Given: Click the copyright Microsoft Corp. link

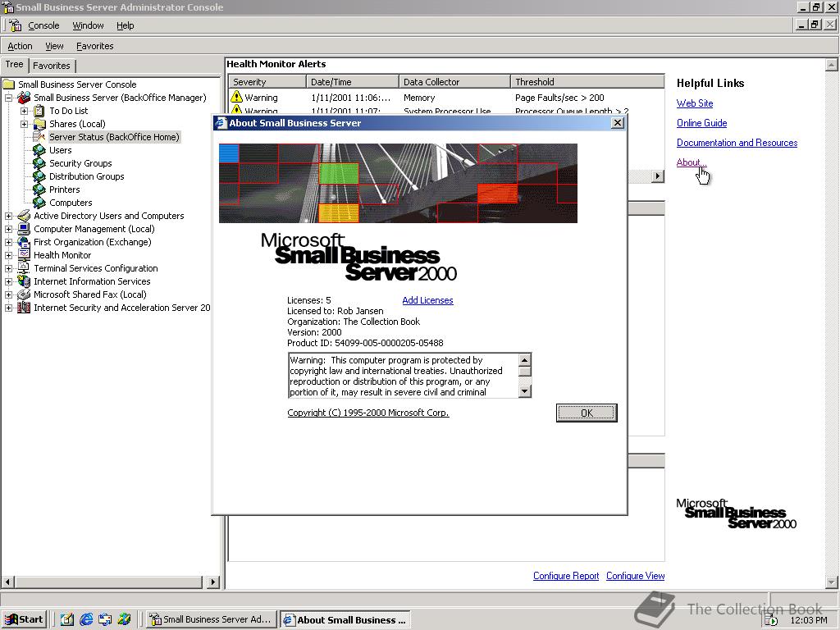Looking at the screenshot, I should tap(368, 413).
